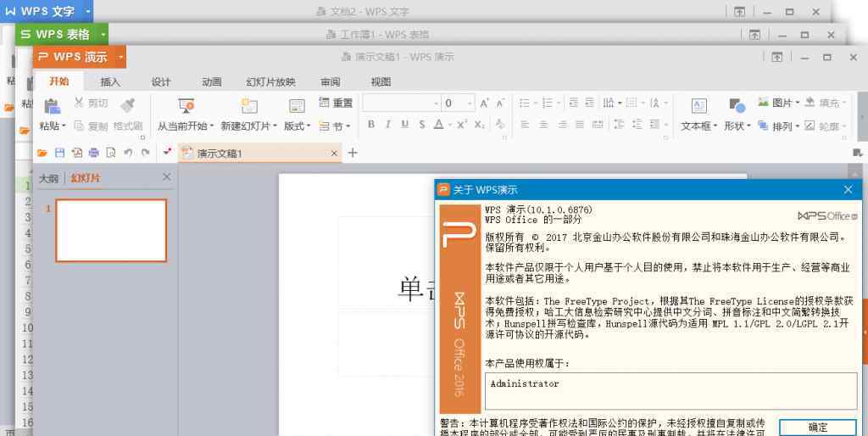Justify text alignment
Screen dimensions: 868x436
pyautogui.click(x=580, y=125)
